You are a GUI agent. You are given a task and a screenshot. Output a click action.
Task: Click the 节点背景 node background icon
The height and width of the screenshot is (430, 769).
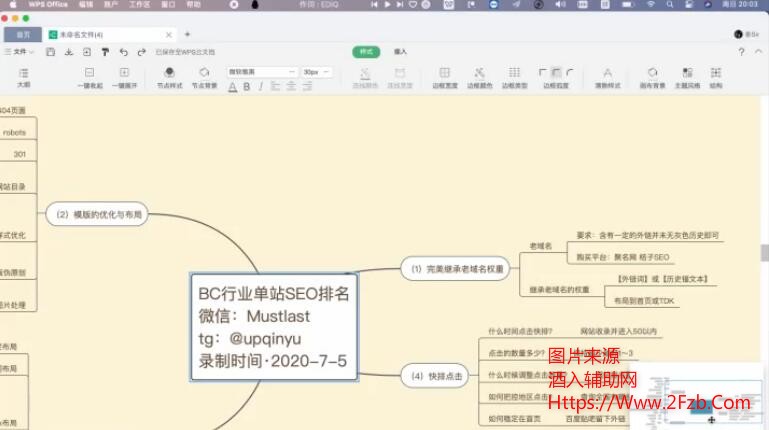(x=204, y=77)
